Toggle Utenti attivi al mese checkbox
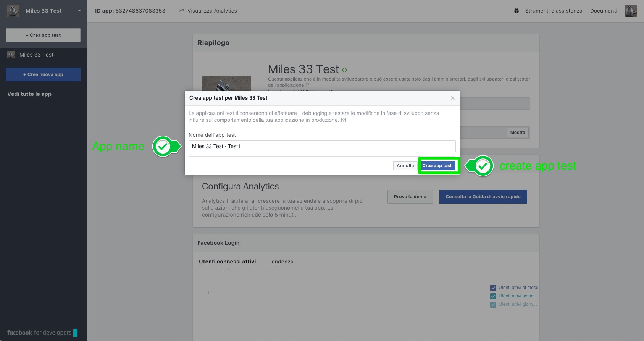Viewport: 644px width, 341px height. [x=493, y=288]
